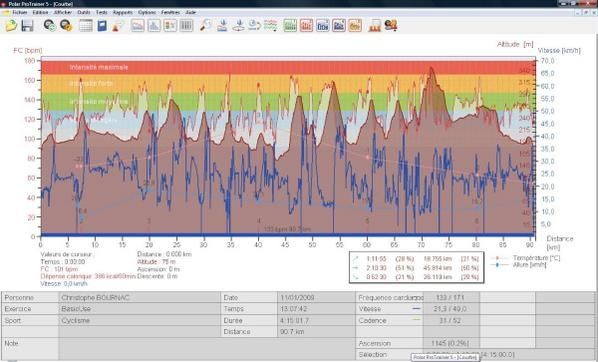The height and width of the screenshot is (362, 598).
Task: Open the Afficher menu
Action: click(x=63, y=12)
